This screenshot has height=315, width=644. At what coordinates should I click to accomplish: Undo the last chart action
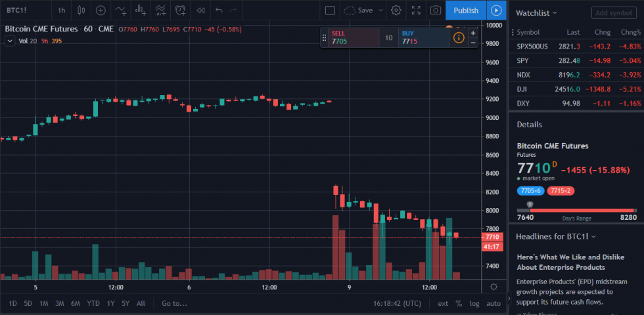[x=219, y=10]
